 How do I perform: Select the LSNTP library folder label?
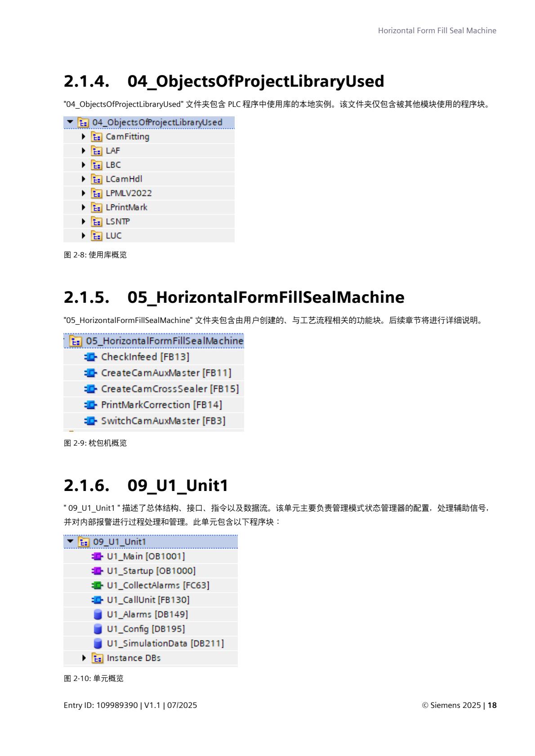(x=118, y=221)
